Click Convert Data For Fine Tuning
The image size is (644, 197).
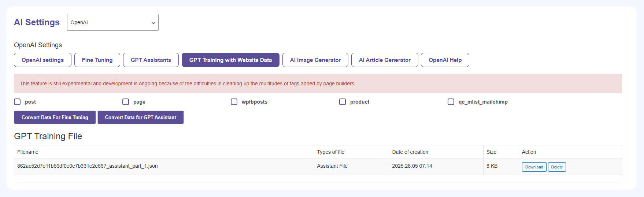55,118
